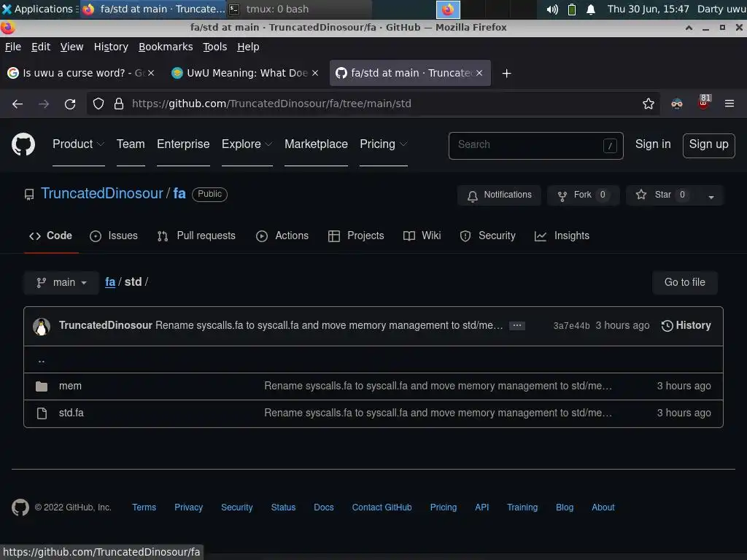Open the Pricing dropdown in header
This screenshot has width=747, height=560.
[384, 144]
